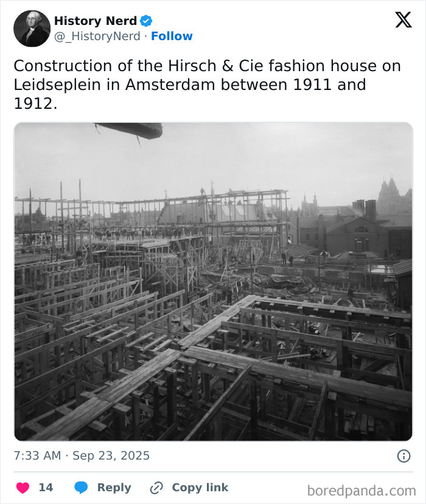Image resolution: width=426 pixels, height=504 pixels.
Task: Click the Reply label text
Action: pyautogui.click(x=113, y=488)
